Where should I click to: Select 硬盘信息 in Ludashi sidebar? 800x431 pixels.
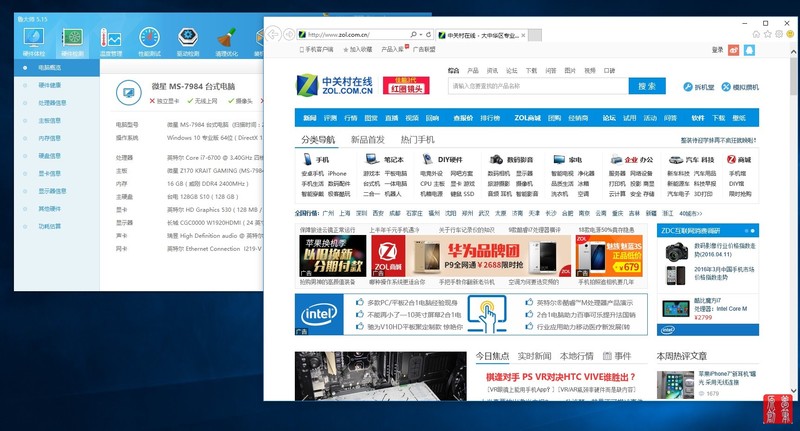click(49, 156)
